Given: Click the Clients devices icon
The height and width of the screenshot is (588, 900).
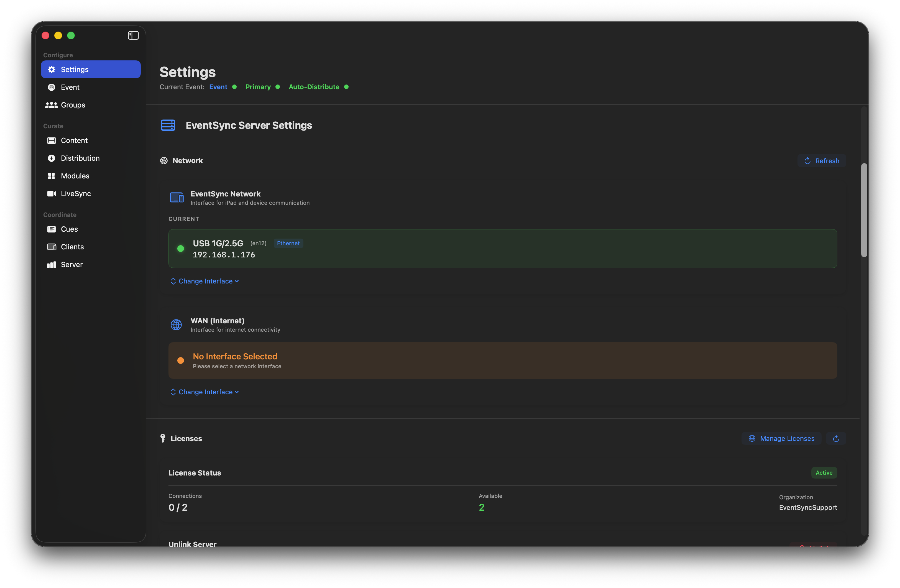Looking at the screenshot, I should (52, 247).
